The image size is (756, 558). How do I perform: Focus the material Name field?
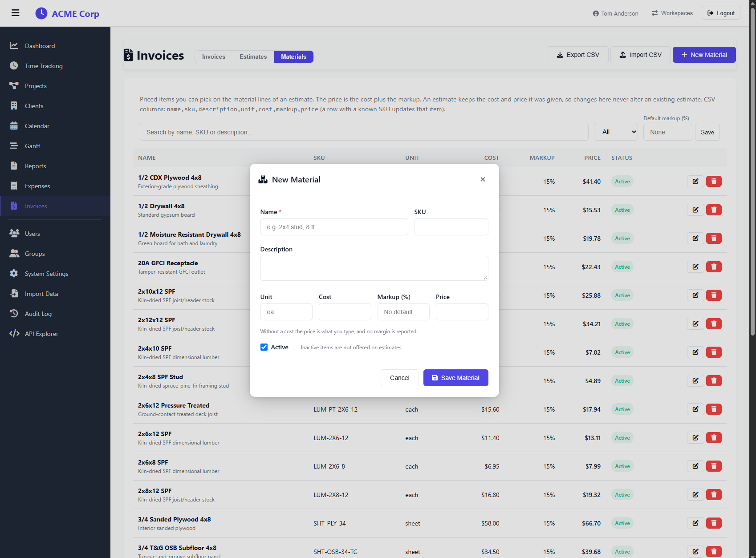[x=334, y=227]
